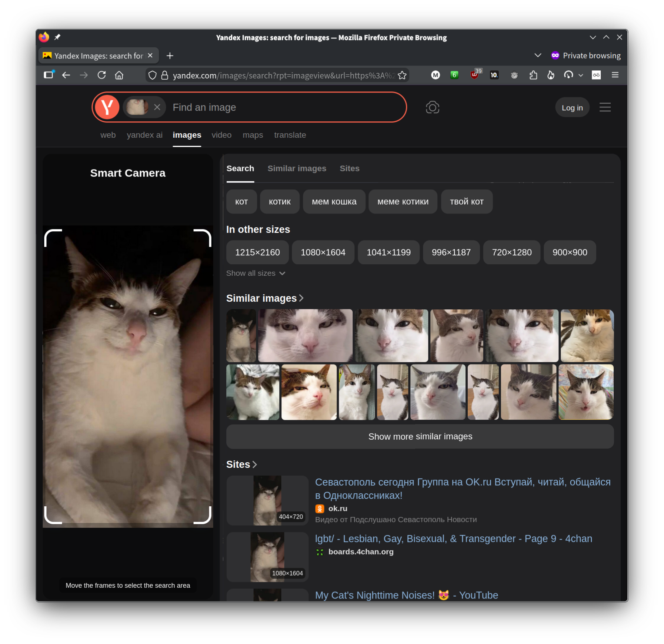Choose the 996×1187 size option
The image size is (664, 644).
coord(451,252)
